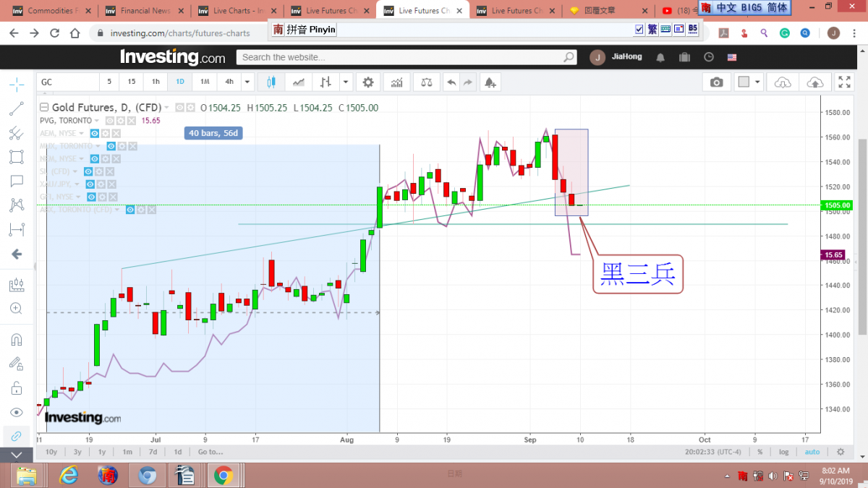Open the AEM, NYSE legend dropdown arrow
868x488 pixels.
pyautogui.click(x=81, y=134)
